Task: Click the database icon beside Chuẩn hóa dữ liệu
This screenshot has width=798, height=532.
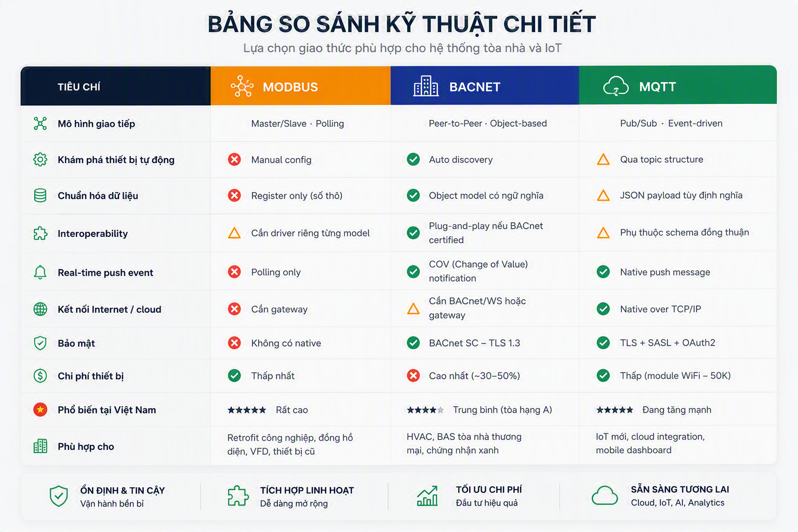Action: coord(40,195)
